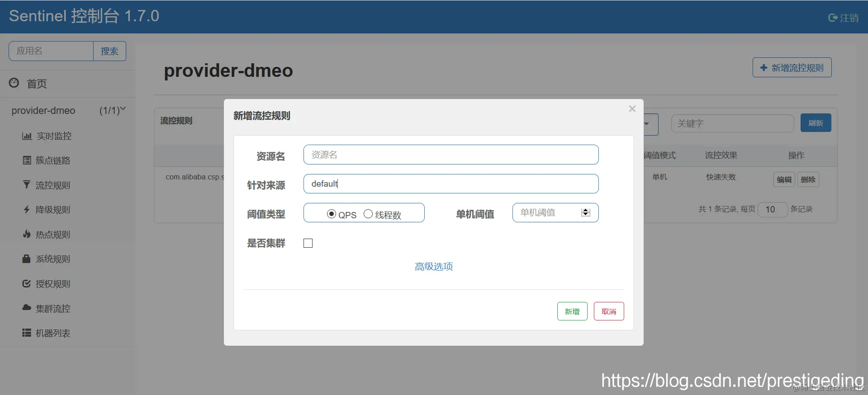Click the 实时监控 bar chart icon
The height and width of the screenshot is (395, 868).
pyautogui.click(x=27, y=136)
